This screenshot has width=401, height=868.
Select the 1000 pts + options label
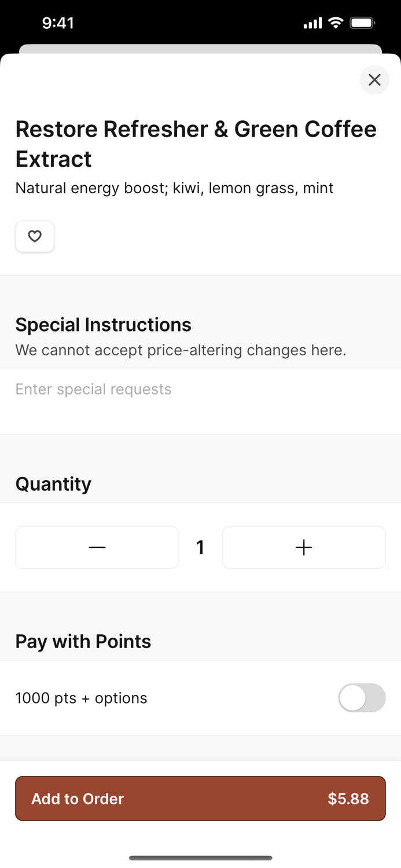point(81,698)
